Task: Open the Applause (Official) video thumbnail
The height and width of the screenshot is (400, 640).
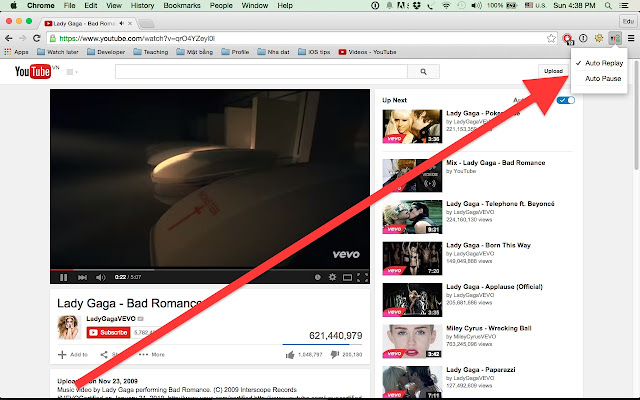Action: coord(412,300)
